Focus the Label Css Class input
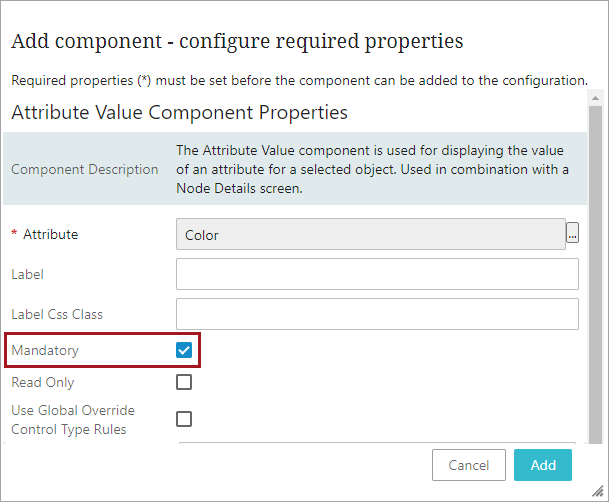 pos(377,314)
